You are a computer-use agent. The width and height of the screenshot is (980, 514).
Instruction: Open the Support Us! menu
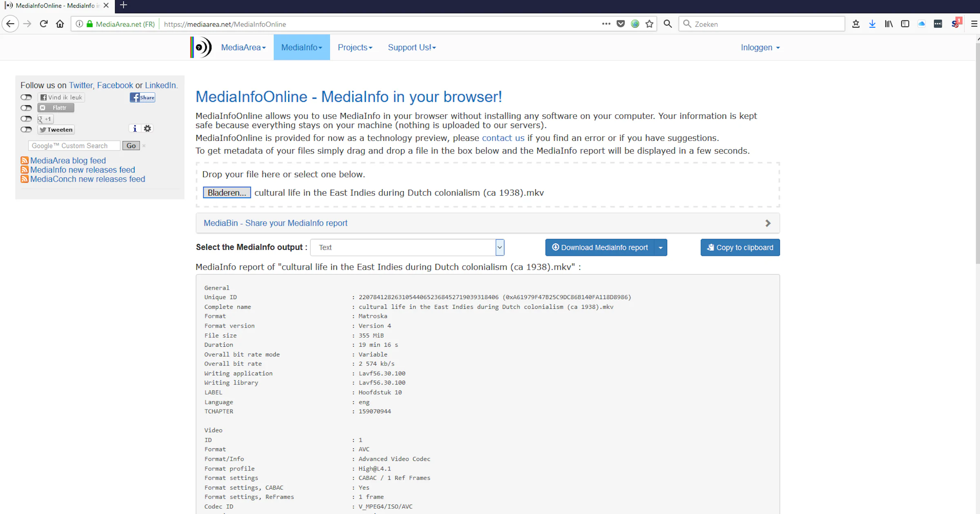pos(412,47)
